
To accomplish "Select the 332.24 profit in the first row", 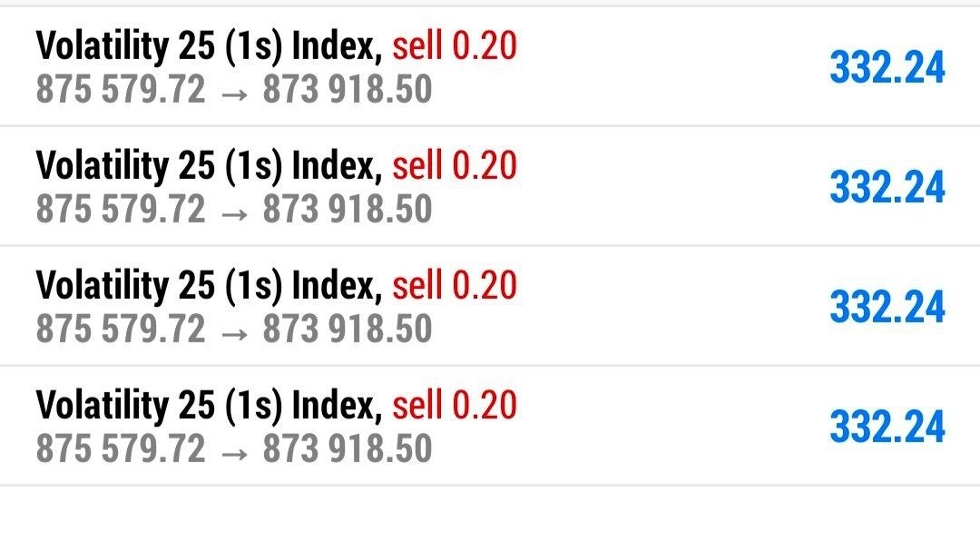I will [887, 67].
